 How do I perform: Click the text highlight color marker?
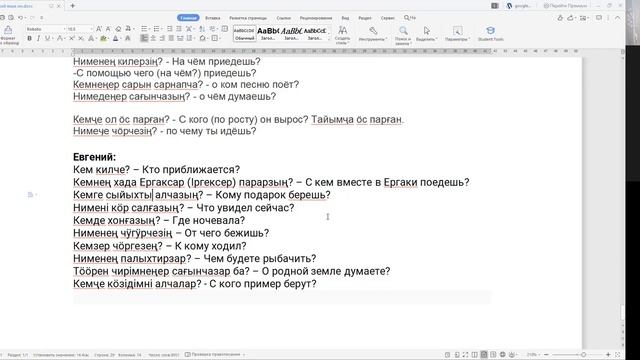[x=103, y=38]
